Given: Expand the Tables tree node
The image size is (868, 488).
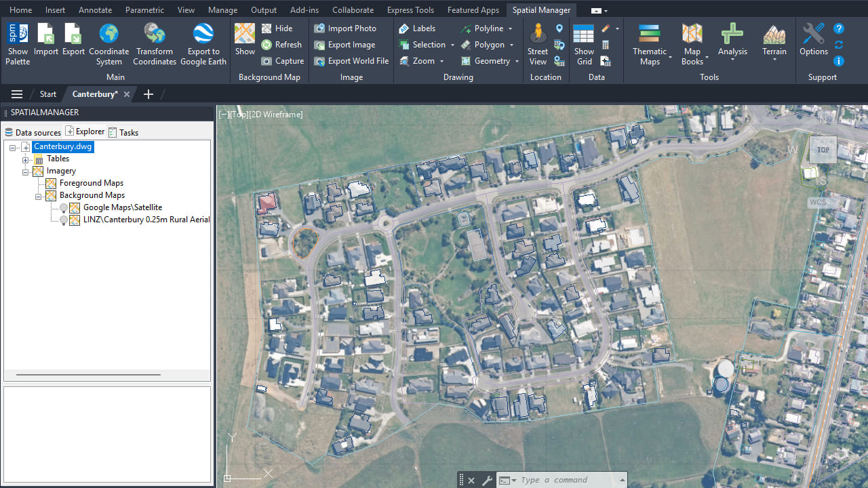Looking at the screenshot, I should tap(26, 159).
